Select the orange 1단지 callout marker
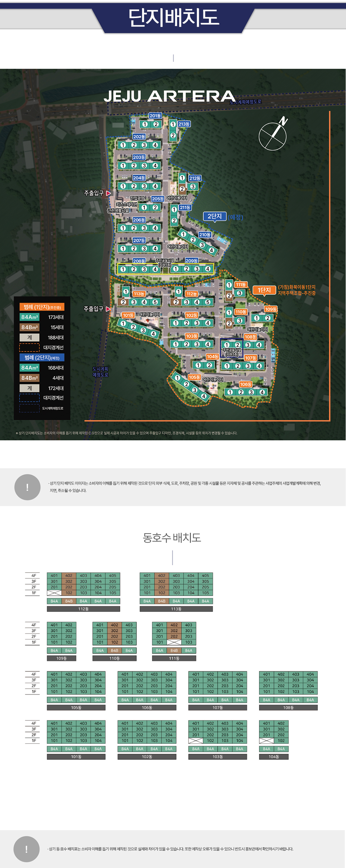Image resolution: width=346 pixels, height=868 pixels. [264, 290]
